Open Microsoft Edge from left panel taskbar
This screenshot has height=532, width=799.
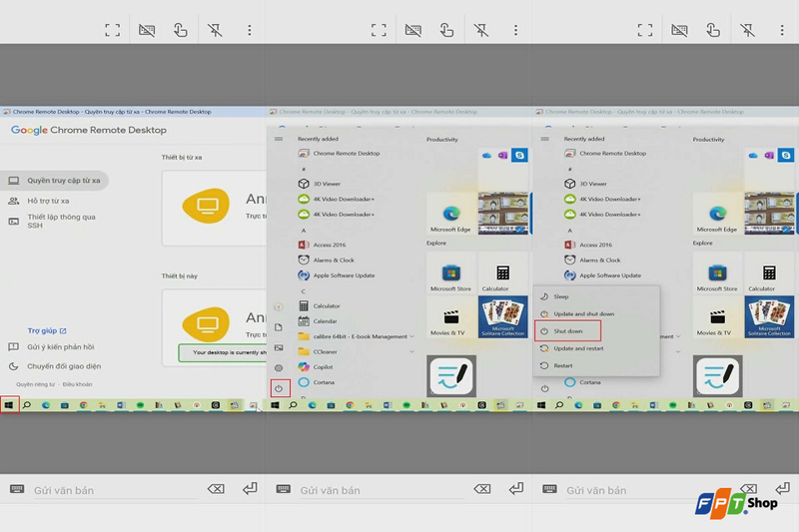coord(46,405)
